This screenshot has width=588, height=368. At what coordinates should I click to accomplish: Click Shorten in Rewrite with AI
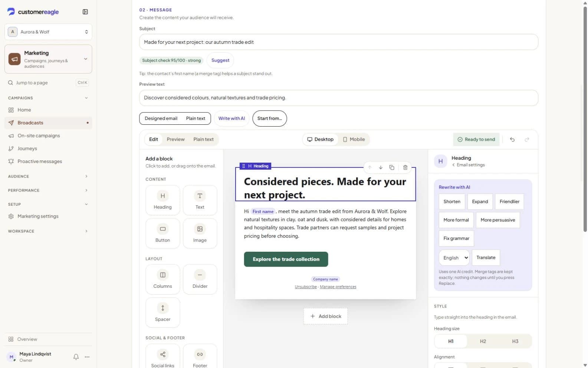coord(452,202)
